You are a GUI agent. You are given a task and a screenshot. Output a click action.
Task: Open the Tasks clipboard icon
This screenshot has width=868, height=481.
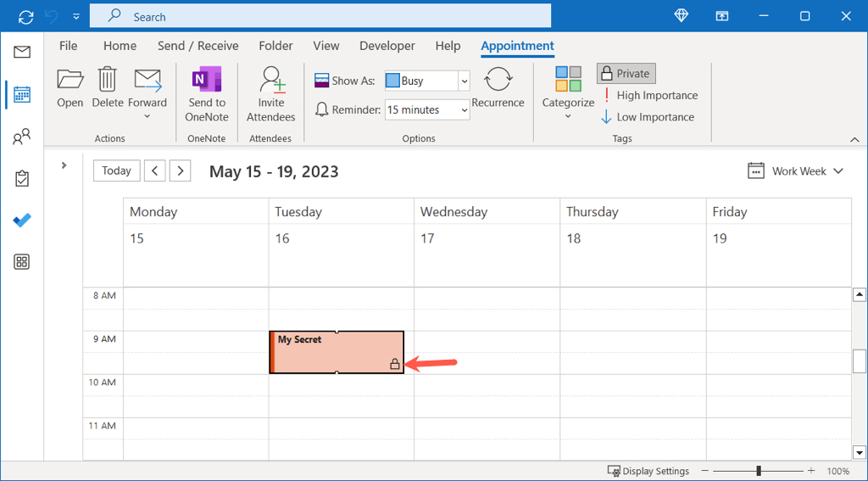[21, 178]
